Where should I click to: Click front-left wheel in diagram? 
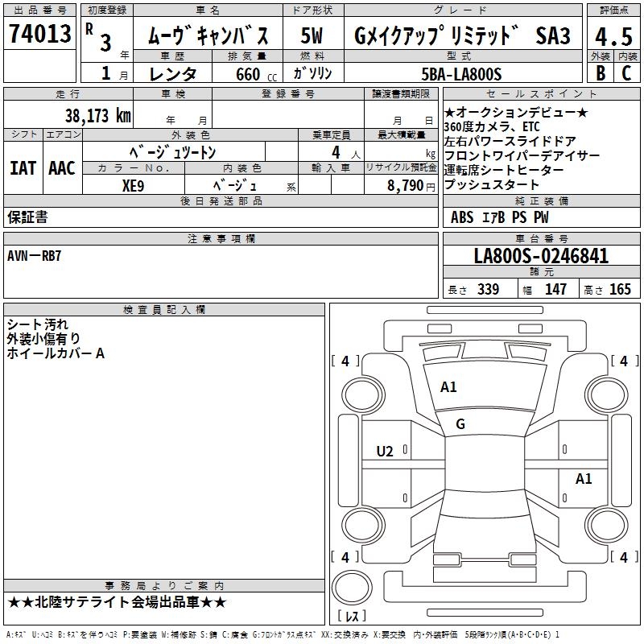[x=362, y=394]
